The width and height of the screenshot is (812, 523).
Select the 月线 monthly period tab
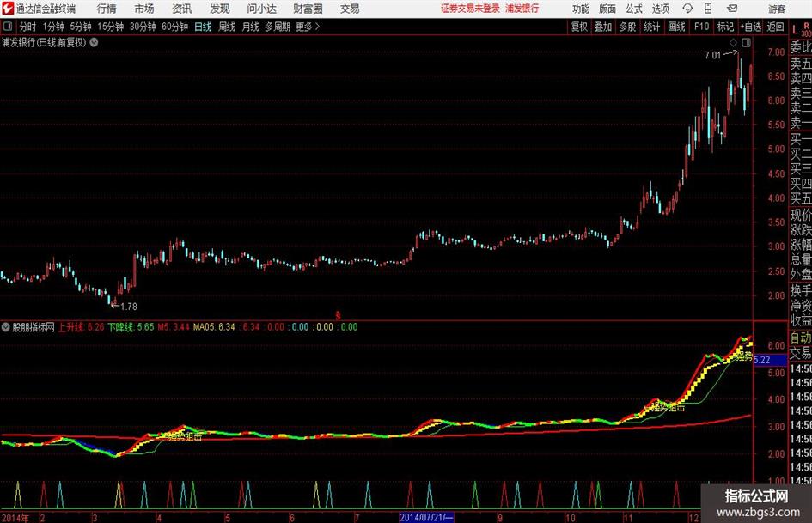click(250, 27)
